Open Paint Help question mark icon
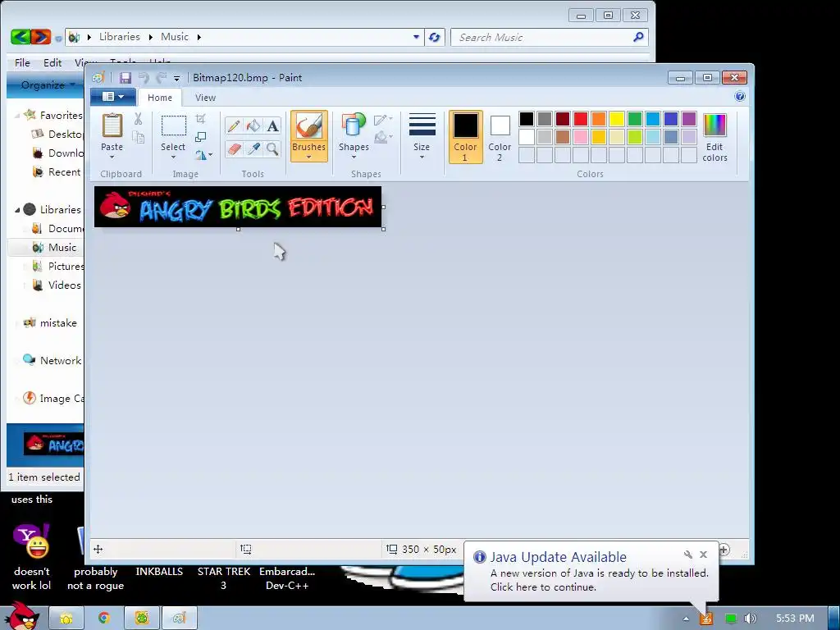Image resolution: width=840 pixels, height=630 pixels. point(740,97)
